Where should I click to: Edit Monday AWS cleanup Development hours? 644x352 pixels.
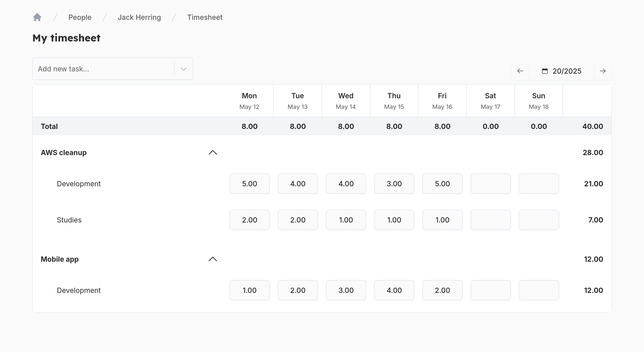coord(249,184)
